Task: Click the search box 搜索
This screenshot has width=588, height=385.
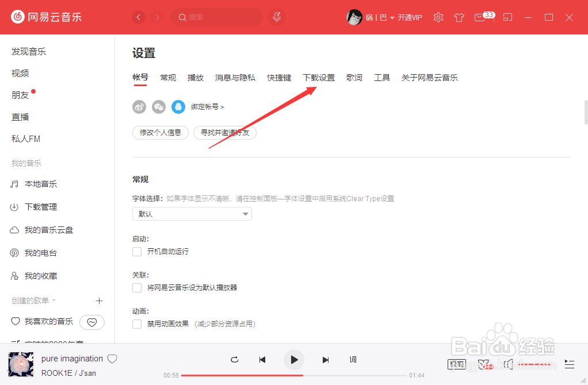Action: [217, 17]
